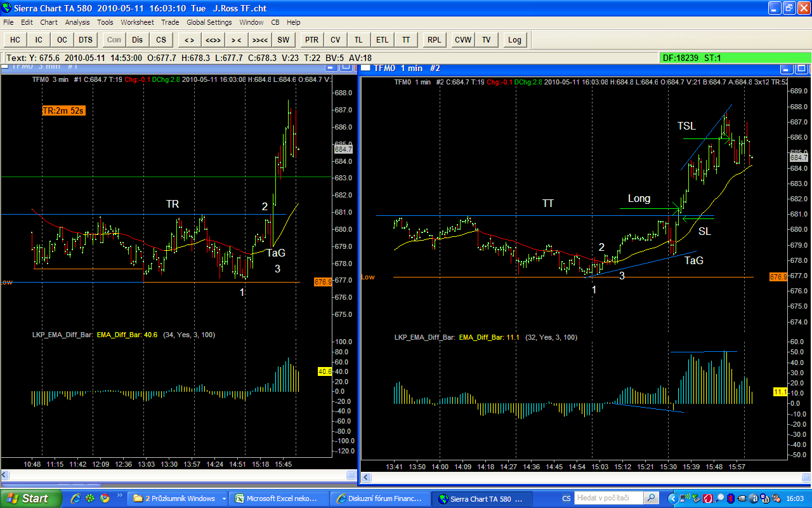Click the RPL toolbar button
Screen dimensions: 812x508
click(434, 40)
